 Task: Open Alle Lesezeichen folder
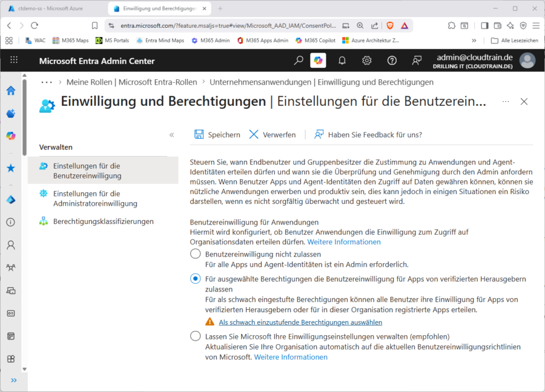pos(515,41)
